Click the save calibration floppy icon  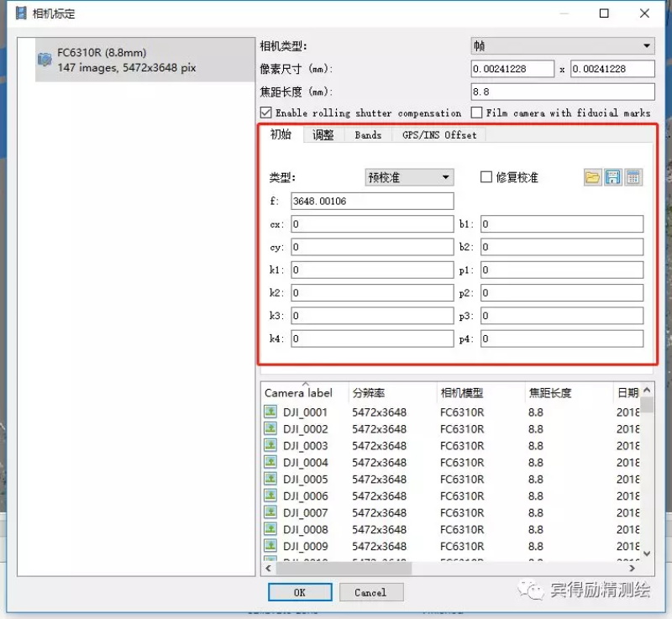click(x=613, y=177)
